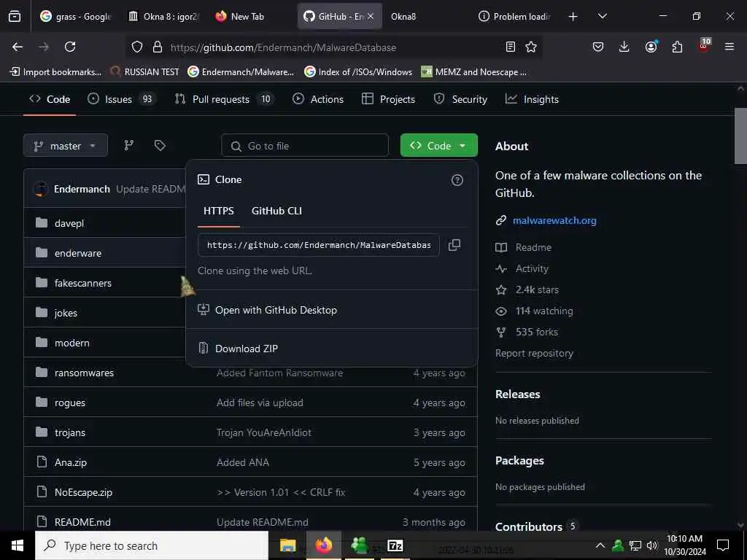
Task: Open the RUSSIAN TEST bookmark
Action: (x=145, y=72)
